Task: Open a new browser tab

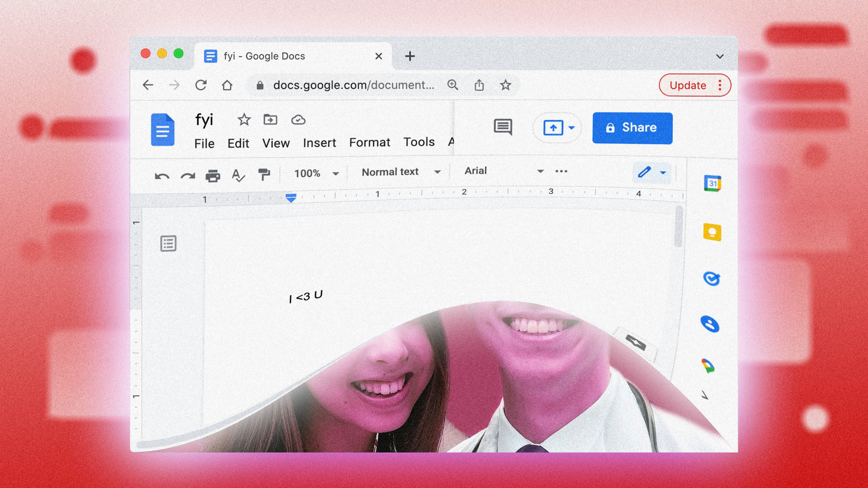Action: click(410, 56)
